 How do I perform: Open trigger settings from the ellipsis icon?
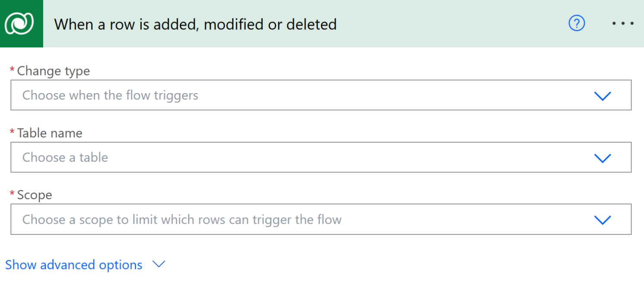point(622,24)
